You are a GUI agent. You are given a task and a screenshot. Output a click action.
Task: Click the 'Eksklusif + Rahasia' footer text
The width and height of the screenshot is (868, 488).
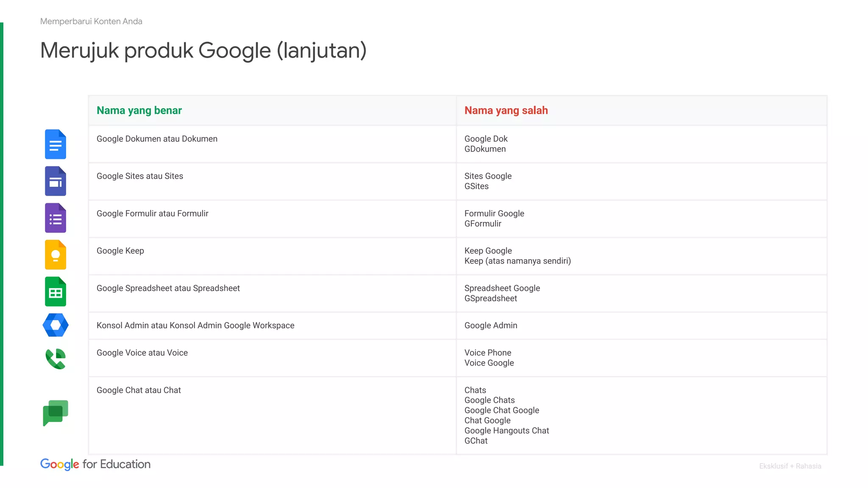(x=790, y=466)
